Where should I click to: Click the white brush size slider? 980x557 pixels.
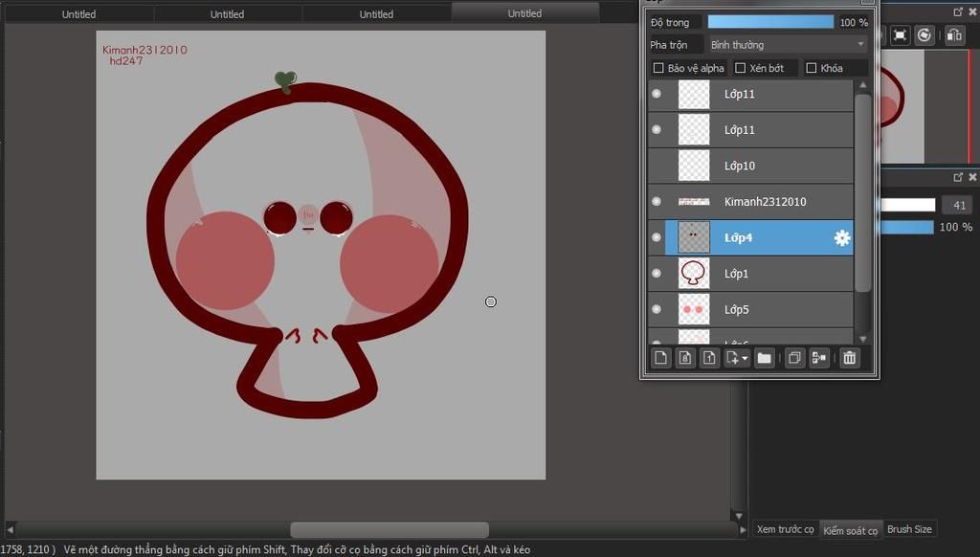pos(907,205)
